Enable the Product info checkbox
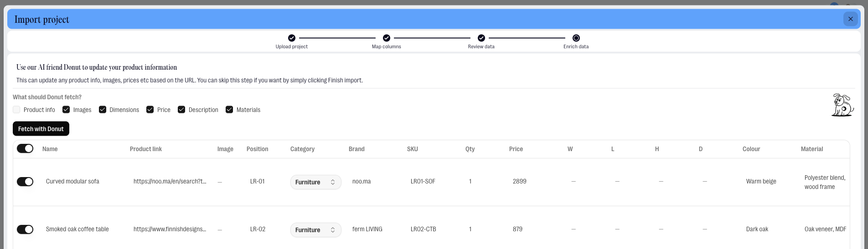This screenshot has height=249, width=868. [17, 110]
